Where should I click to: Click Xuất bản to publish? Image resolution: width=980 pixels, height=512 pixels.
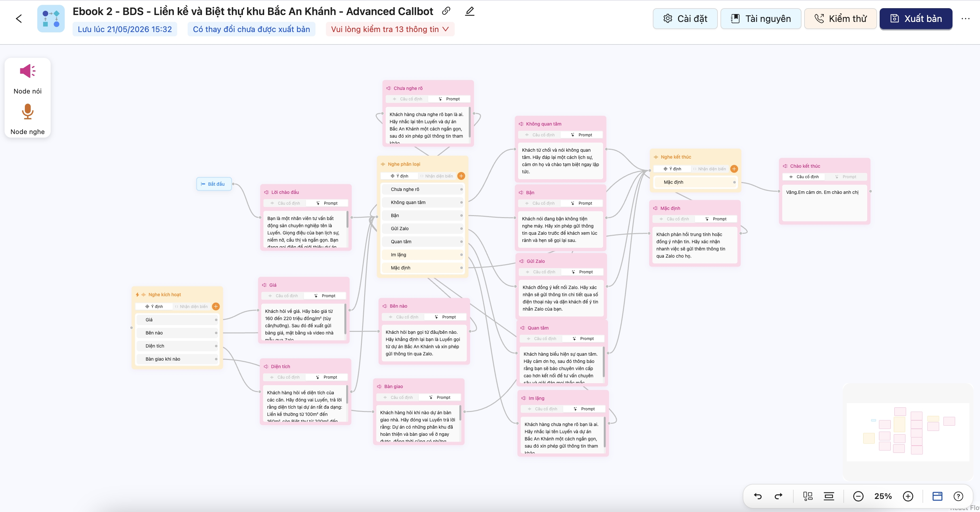click(916, 19)
